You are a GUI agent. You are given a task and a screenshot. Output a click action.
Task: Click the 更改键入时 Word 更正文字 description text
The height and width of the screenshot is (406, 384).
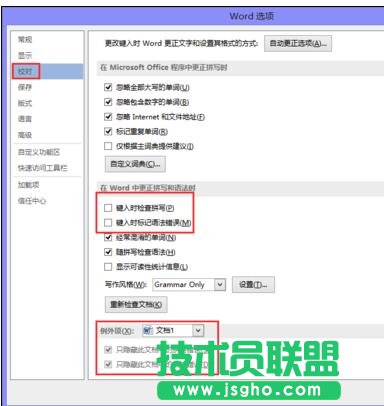[x=181, y=44]
